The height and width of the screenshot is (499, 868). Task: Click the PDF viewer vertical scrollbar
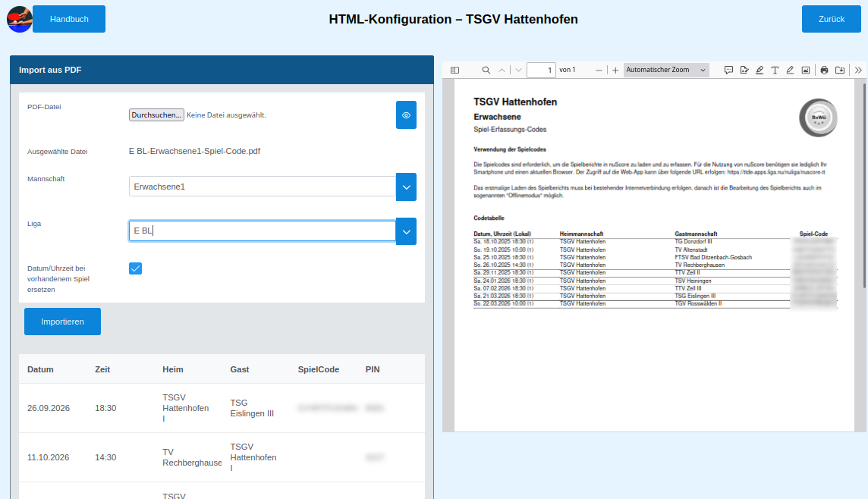[x=864, y=185]
